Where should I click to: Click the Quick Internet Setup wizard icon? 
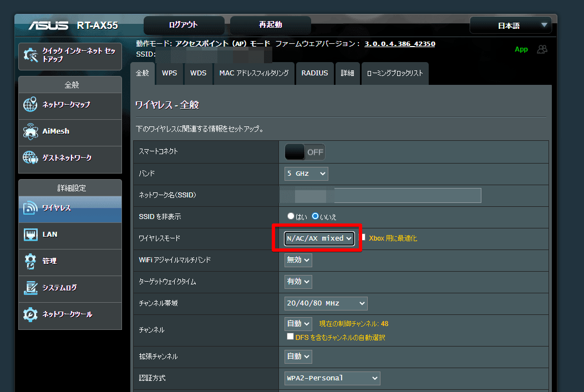pyautogui.click(x=31, y=55)
